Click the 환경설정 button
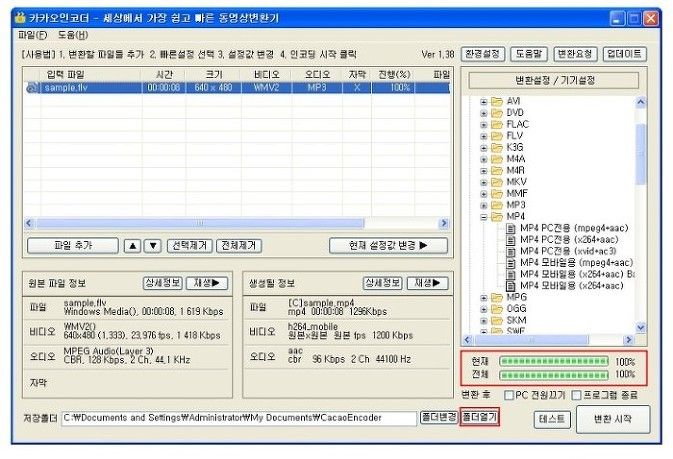This screenshot has width=673, height=459. [x=483, y=54]
